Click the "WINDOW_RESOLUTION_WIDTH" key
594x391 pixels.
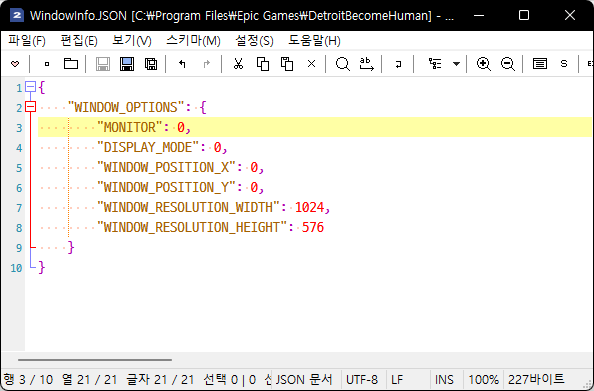coord(188,207)
